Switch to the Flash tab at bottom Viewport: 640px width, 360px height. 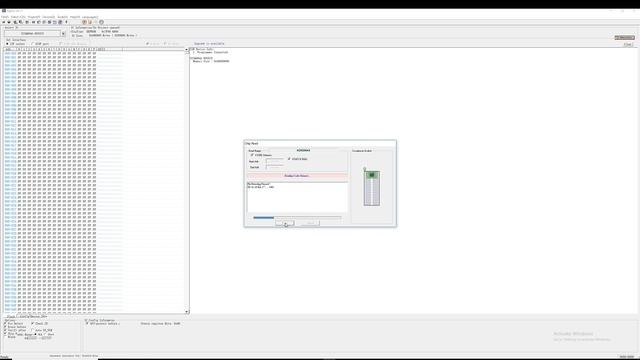tap(11, 316)
